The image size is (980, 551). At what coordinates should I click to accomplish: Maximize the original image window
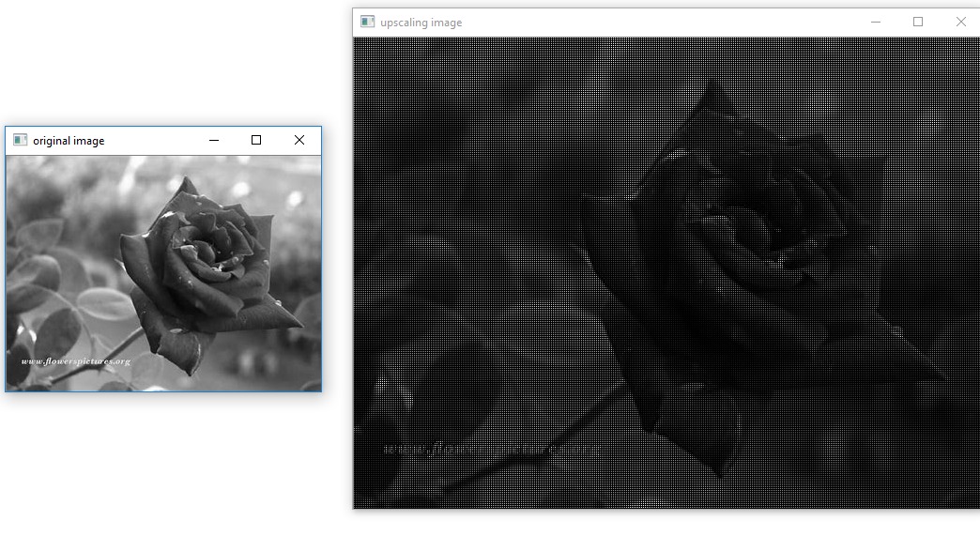click(255, 140)
